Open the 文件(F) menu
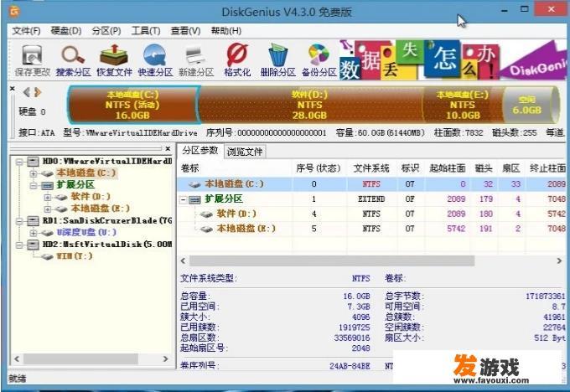This screenshot has width=570, height=392. [x=26, y=31]
